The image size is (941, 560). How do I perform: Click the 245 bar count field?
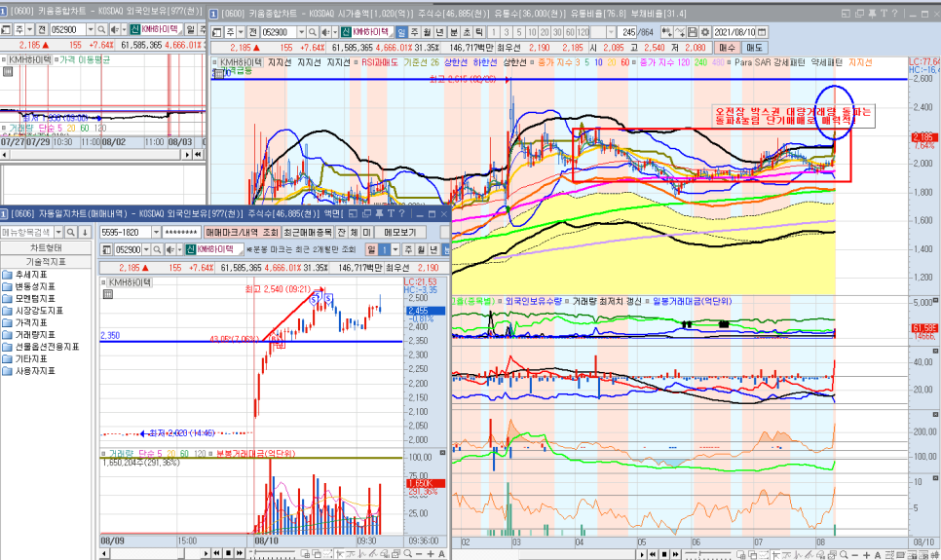point(627,32)
